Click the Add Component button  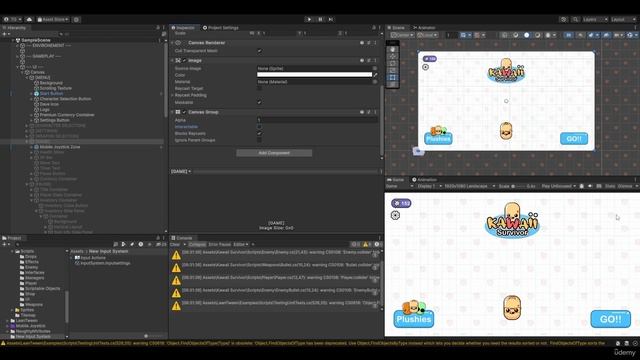click(274, 153)
